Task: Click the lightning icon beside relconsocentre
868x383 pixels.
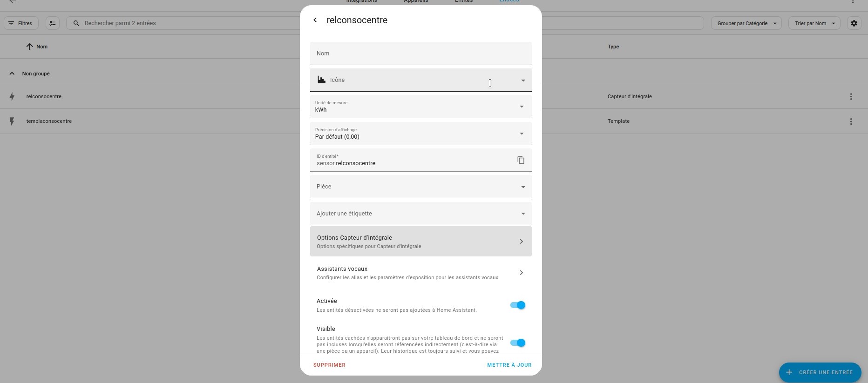Action: pos(12,97)
